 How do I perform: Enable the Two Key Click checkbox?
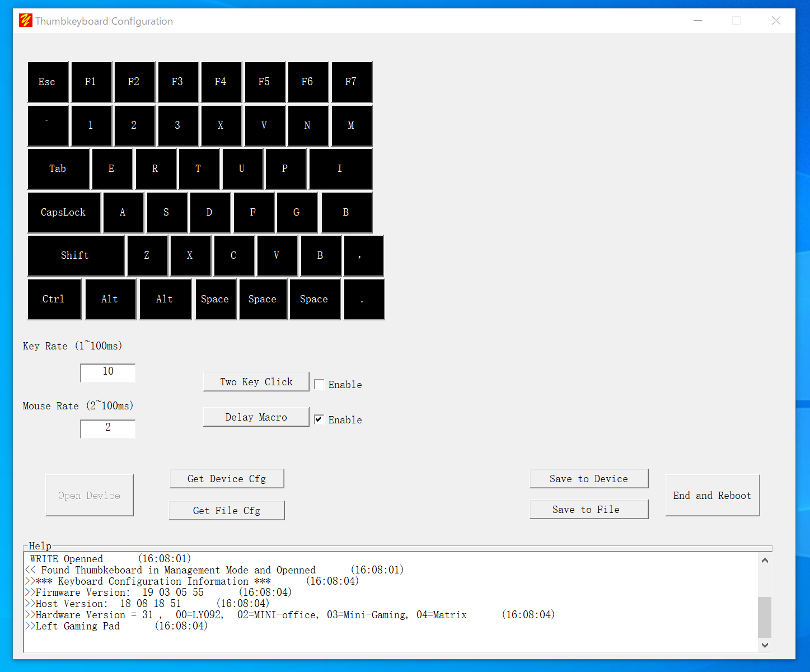tap(319, 384)
